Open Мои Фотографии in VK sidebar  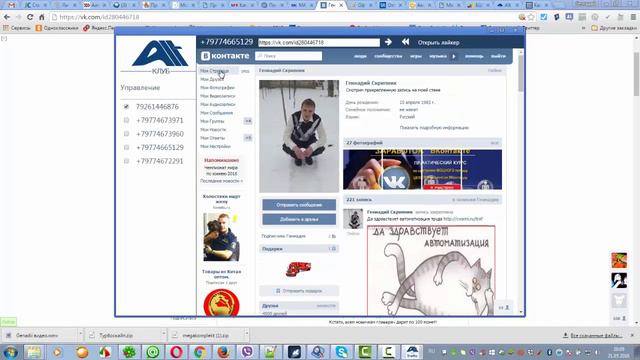217,87
